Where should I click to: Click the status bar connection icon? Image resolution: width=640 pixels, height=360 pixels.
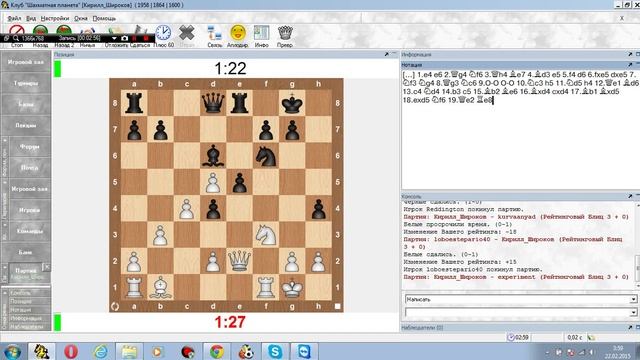pyautogui.click(x=591, y=338)
